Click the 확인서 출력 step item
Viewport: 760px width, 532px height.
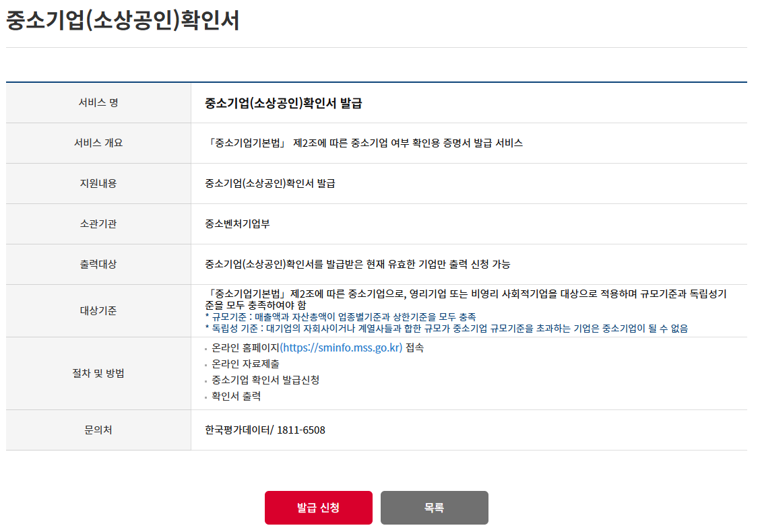coord(236,397)
